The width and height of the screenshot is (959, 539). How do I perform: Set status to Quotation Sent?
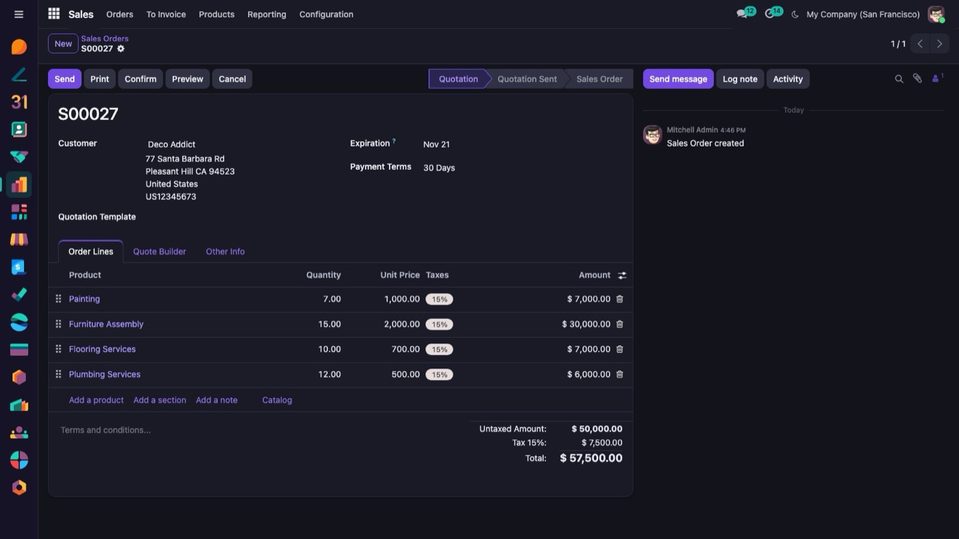tap(527, 79)
